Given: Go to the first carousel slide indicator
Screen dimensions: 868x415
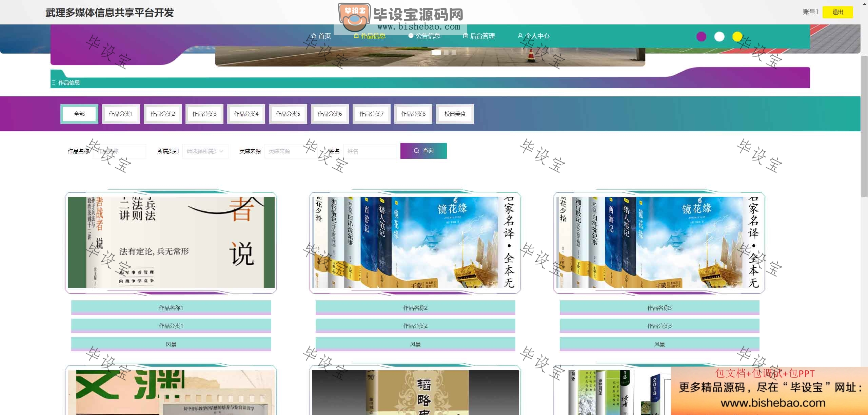Looking at the screenshot, I should click(436, 53).
